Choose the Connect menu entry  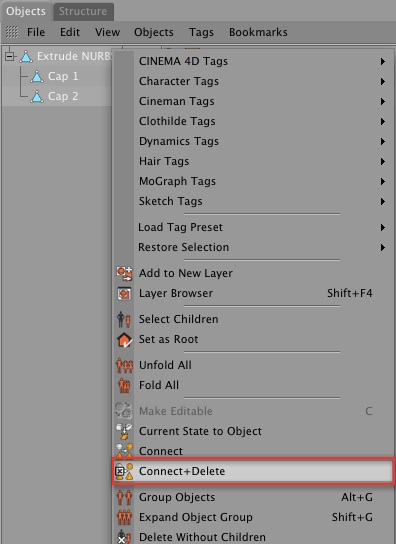161,451
